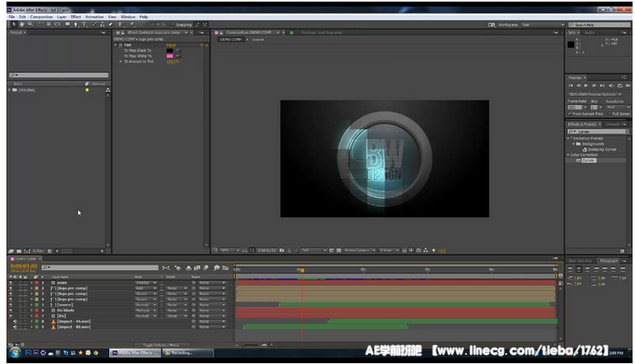Click the Search Help input field
The image size is (635, 364).
pos(599,25)
